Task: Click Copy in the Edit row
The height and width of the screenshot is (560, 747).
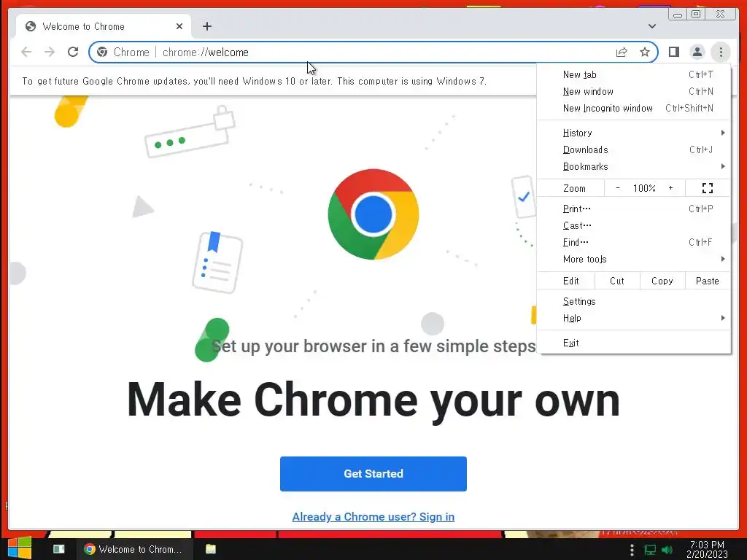Action: point(662,281)
